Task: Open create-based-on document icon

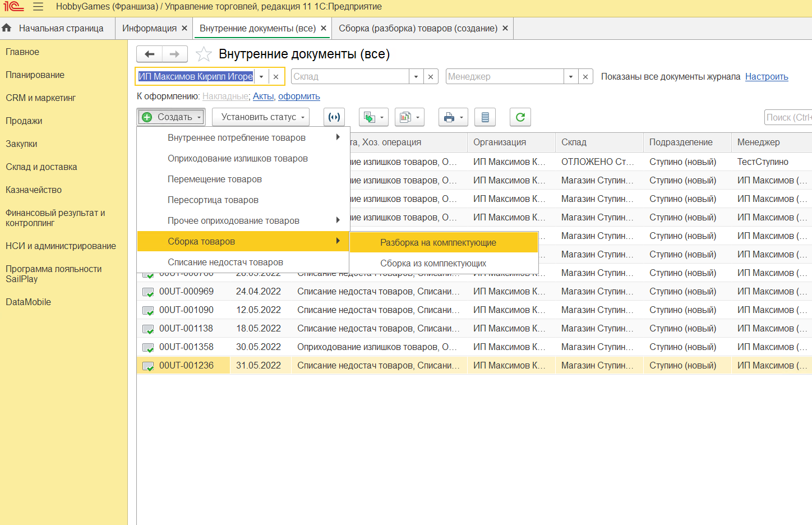Action: click(373, 117)
